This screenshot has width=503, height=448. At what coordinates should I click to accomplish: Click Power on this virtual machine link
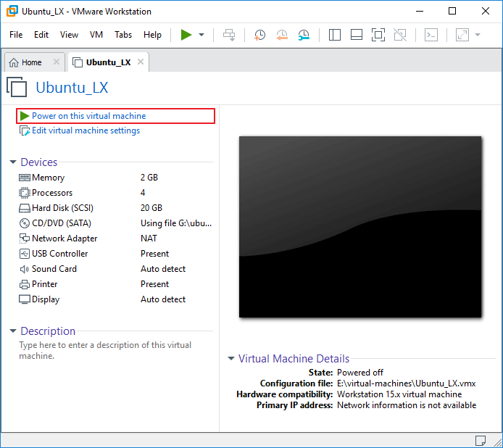(x=89, y=116)
